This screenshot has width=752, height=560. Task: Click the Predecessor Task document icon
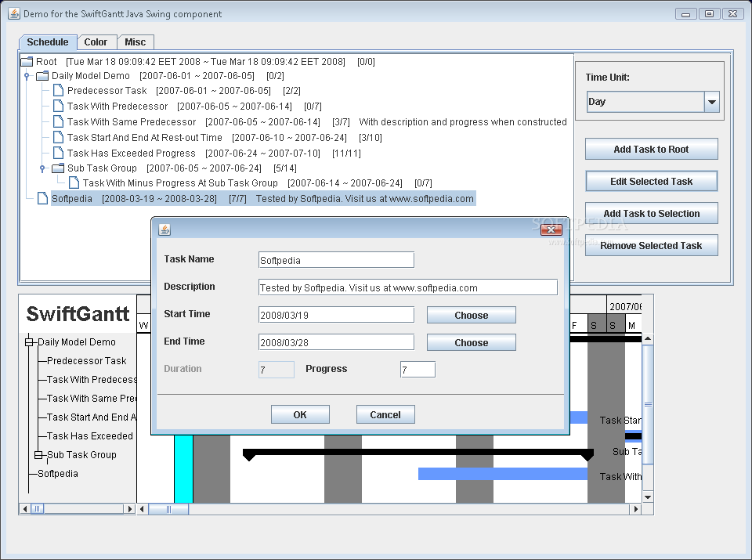pyautogui.click(x=59, y=90)
